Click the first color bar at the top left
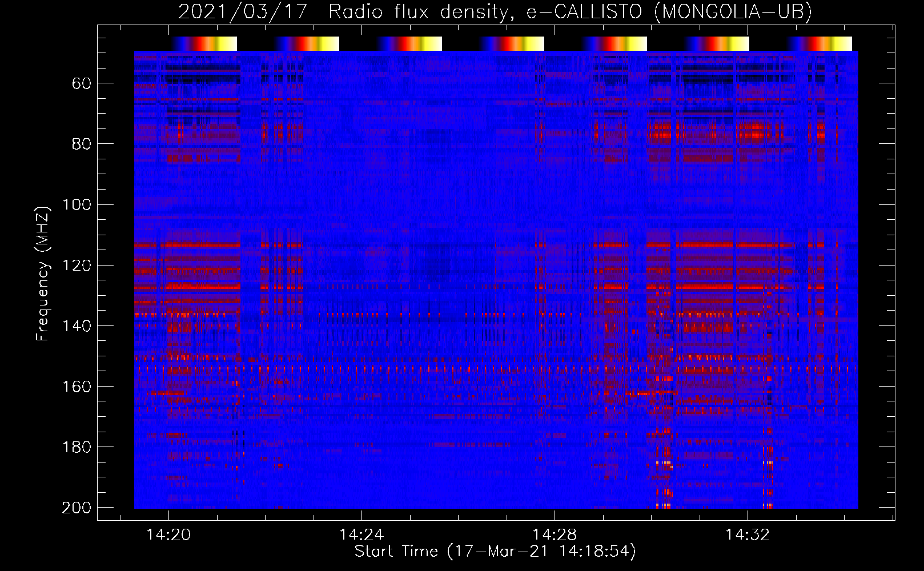 (204, 43)
